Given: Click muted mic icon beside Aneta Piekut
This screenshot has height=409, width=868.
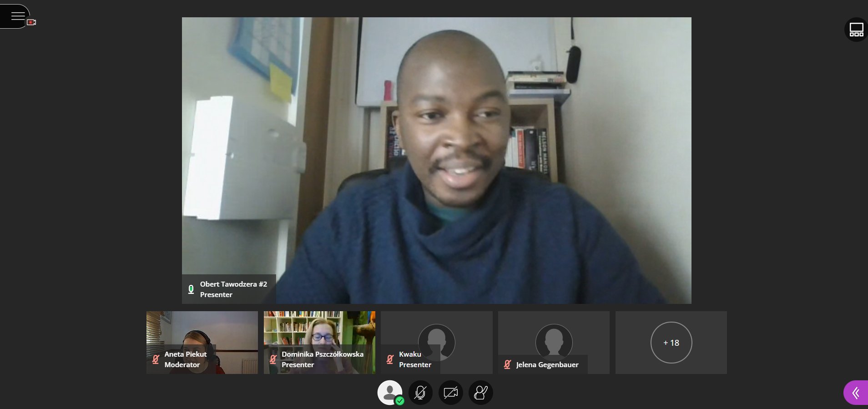Looking at the screenshot, I should (x=156, y=359).
